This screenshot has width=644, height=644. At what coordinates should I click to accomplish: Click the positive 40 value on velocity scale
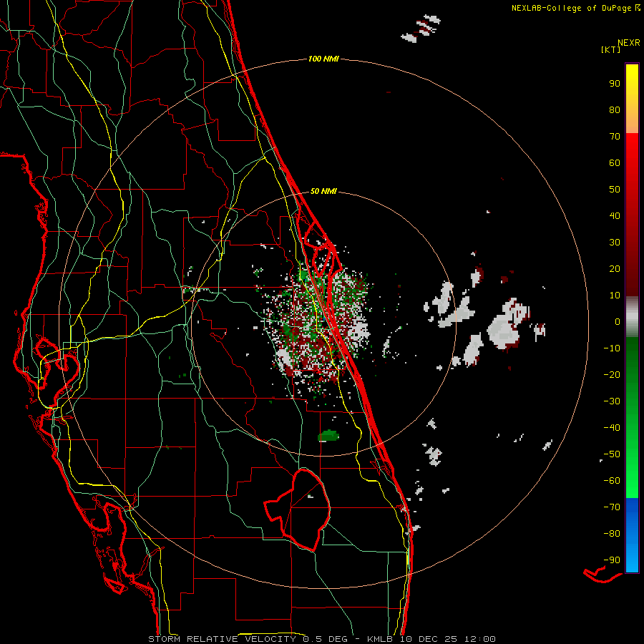pyautogui.click(x=615, y=216)
